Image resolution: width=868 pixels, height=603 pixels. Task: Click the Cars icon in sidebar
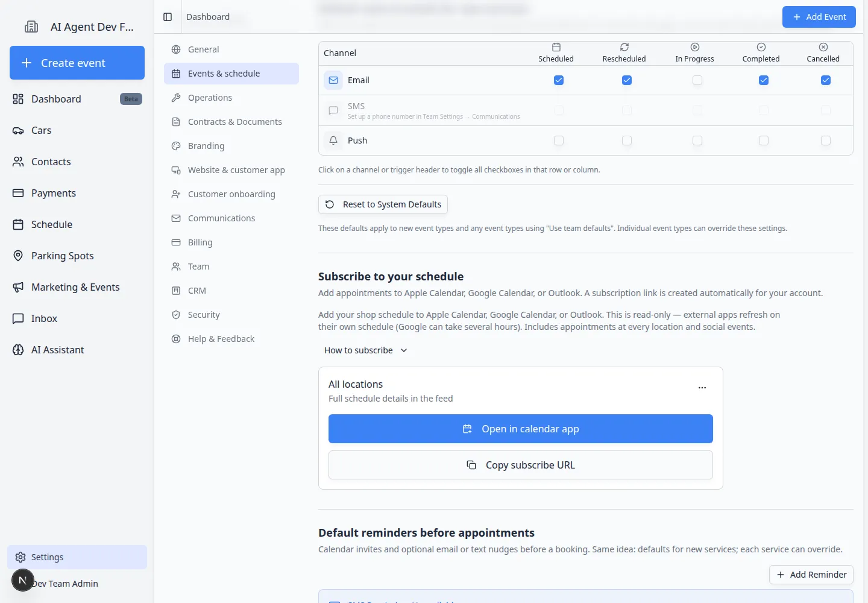tap(18, 130)
